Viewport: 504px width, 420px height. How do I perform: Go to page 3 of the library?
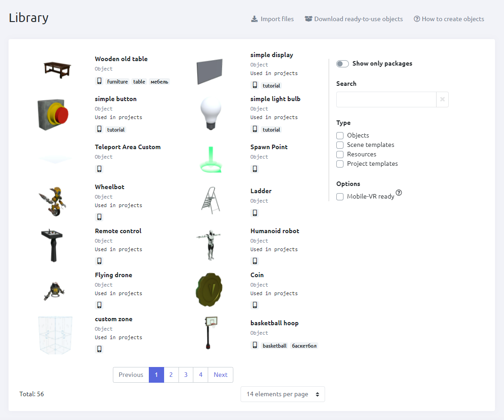[x=186, y=375]
